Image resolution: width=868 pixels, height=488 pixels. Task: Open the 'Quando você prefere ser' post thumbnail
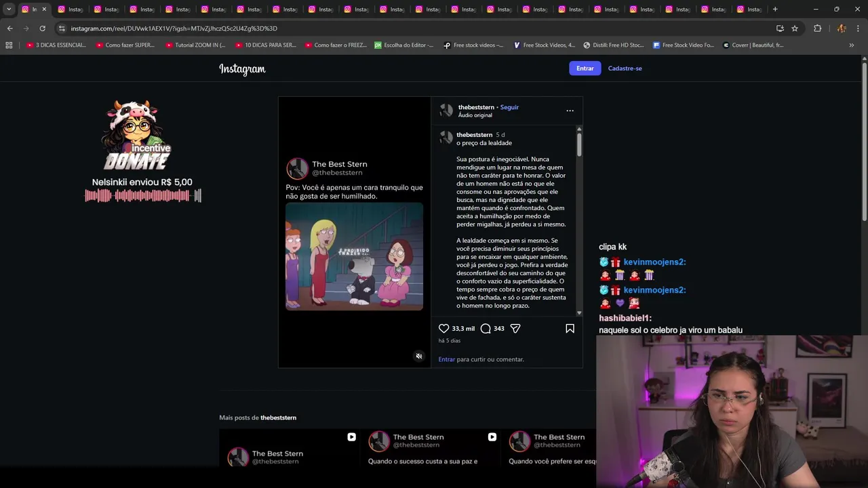(x=549, y=448)
